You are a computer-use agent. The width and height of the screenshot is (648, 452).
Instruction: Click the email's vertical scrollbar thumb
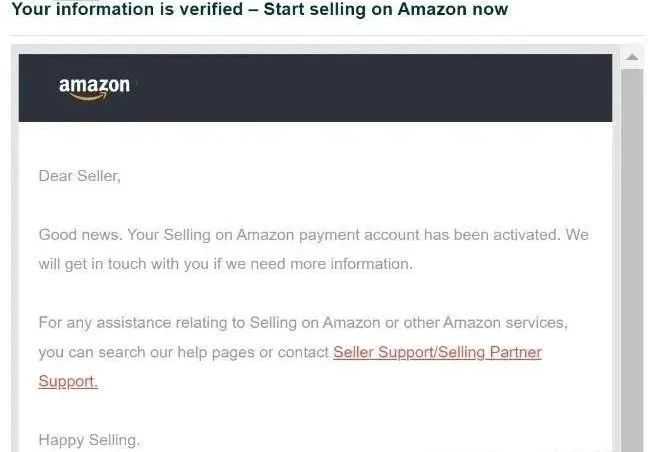632,260
